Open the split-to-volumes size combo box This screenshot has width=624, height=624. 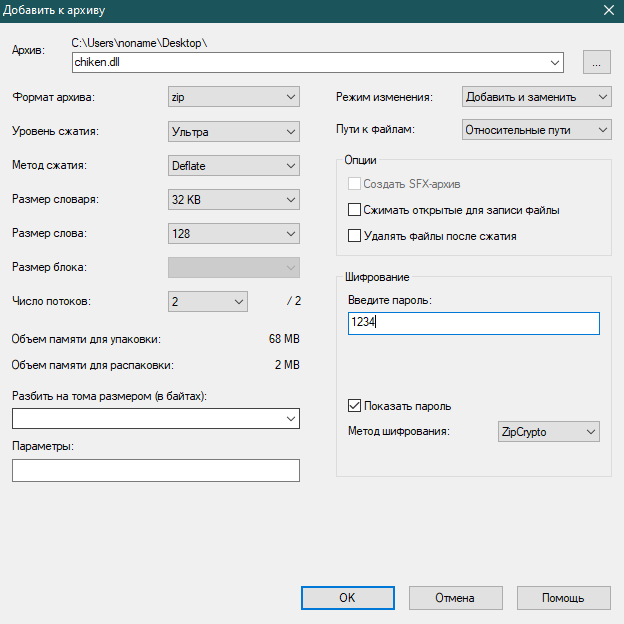[156, 418]
